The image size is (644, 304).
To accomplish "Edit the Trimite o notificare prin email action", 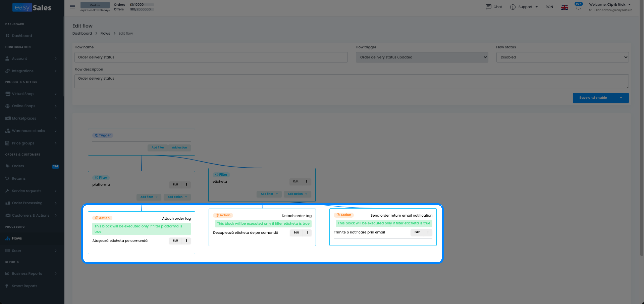I will coord(417,232).
